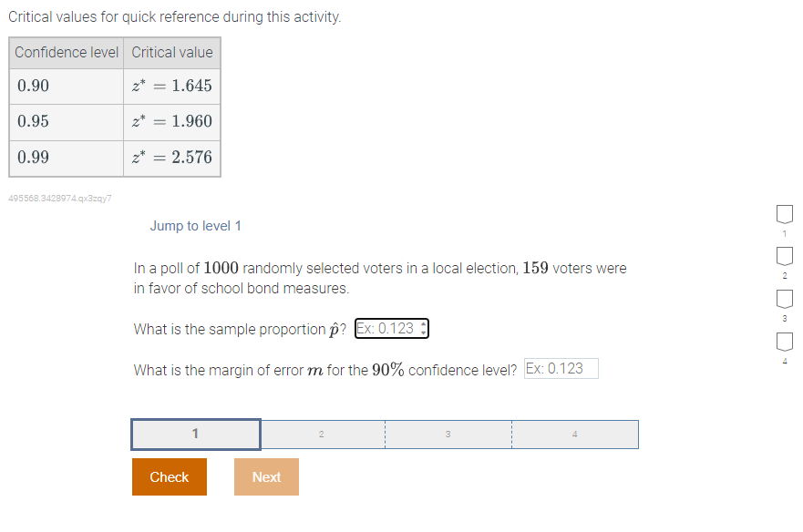Click the critical value 1.960 cell
Image resolution: width=803 pixels, height=532 pixels.
point(172,121)
